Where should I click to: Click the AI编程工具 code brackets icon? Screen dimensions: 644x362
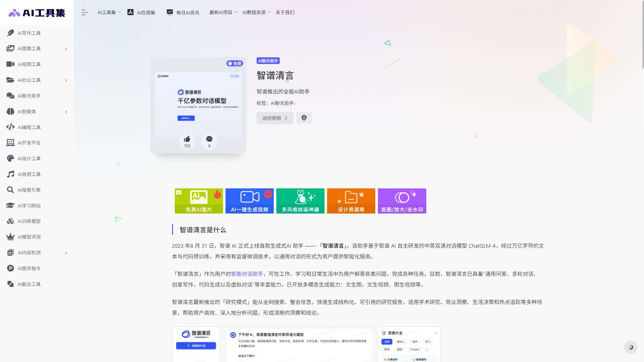10,127
